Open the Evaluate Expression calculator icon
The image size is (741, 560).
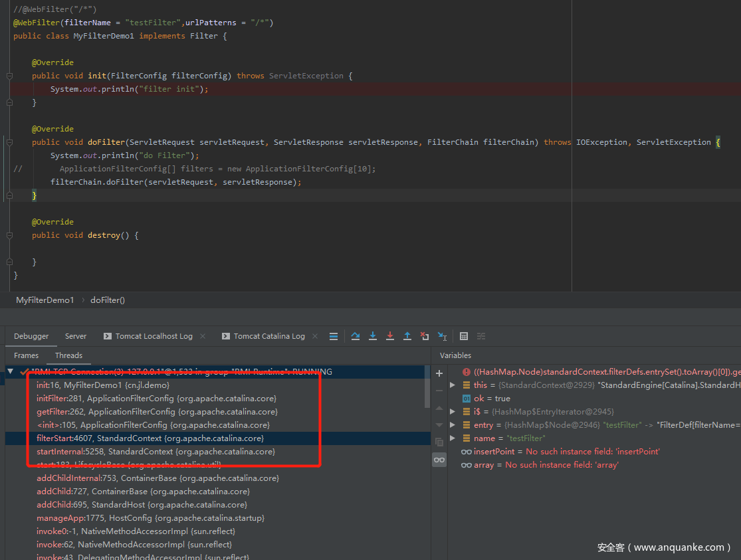464,336
